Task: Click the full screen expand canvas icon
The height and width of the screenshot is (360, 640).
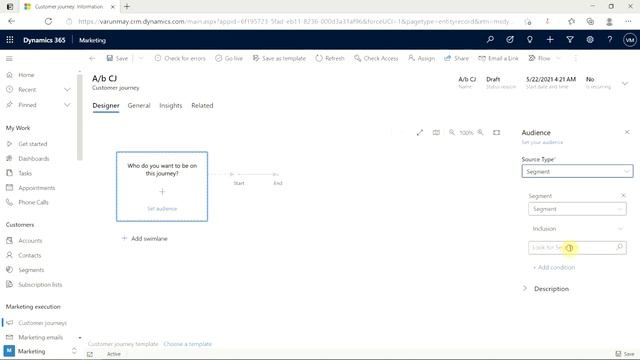Action: 420,133
